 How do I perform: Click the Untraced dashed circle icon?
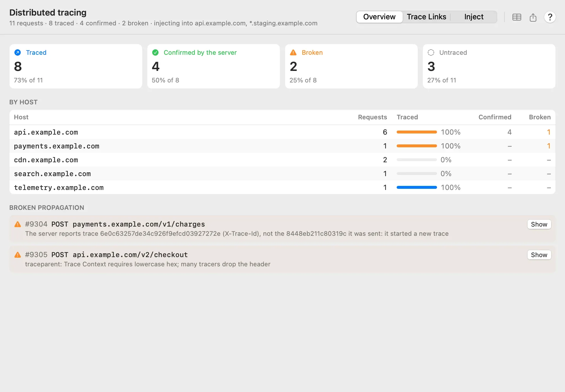point(431,52)
